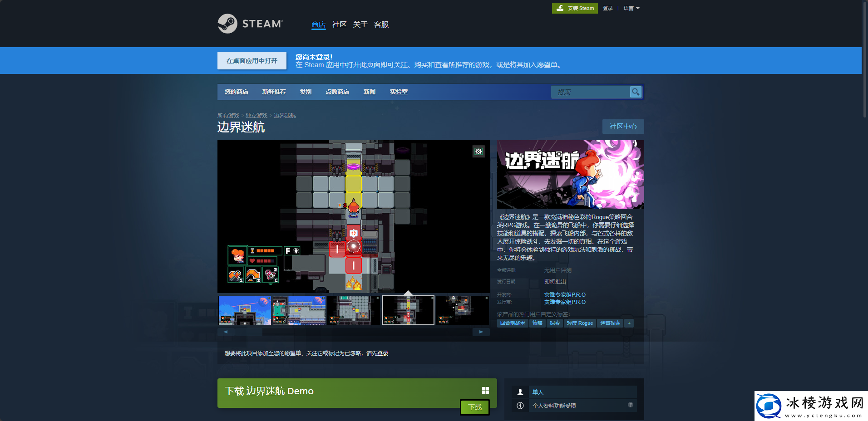Expand more tags with the + button
868x421 pixels.
click(629, 323)
